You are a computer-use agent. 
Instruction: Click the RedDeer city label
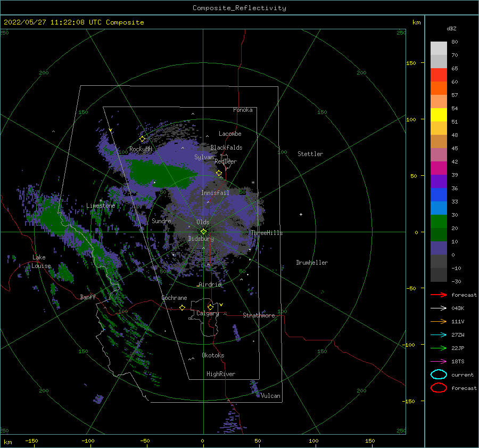tap(226, 161)
